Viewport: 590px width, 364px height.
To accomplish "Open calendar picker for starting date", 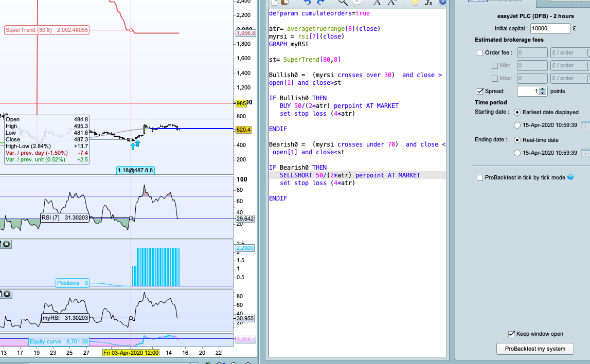I will click(585, 125).
